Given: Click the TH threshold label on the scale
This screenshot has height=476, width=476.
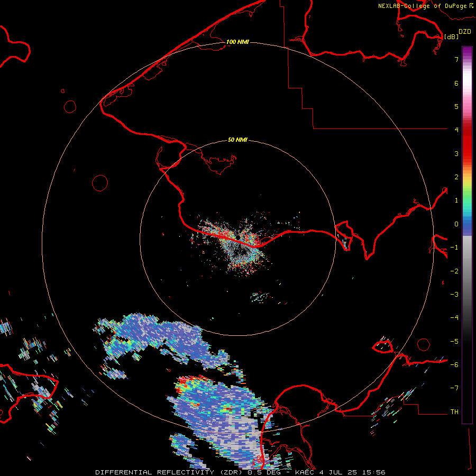Looking at the screenshot, I should click(x=454, y=412).
